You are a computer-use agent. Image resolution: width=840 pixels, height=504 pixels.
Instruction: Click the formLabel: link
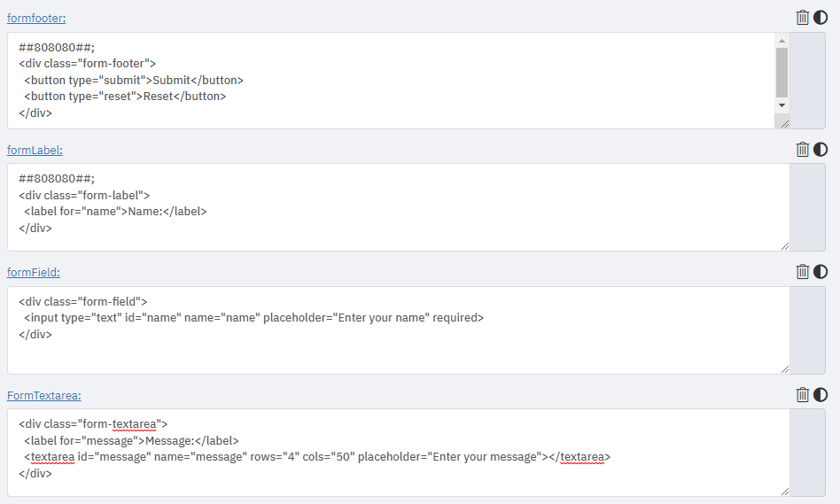pyautogui.click(x=35, y=150)
